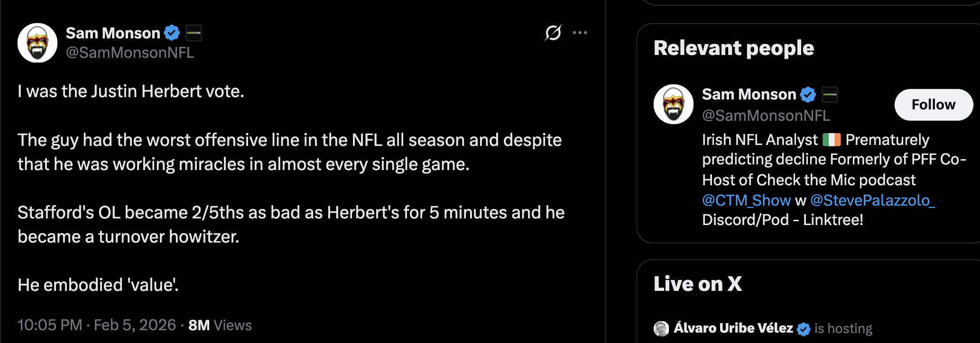Click the verified badge in Relevant people panel

(x=808, y=95)
